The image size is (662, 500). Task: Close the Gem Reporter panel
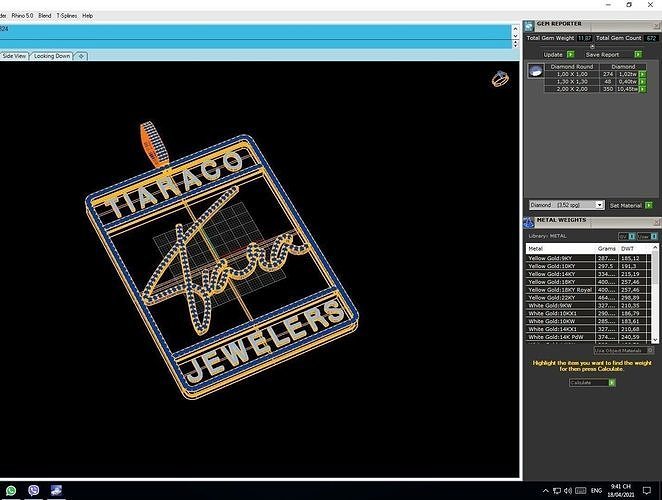coord(657,25)
